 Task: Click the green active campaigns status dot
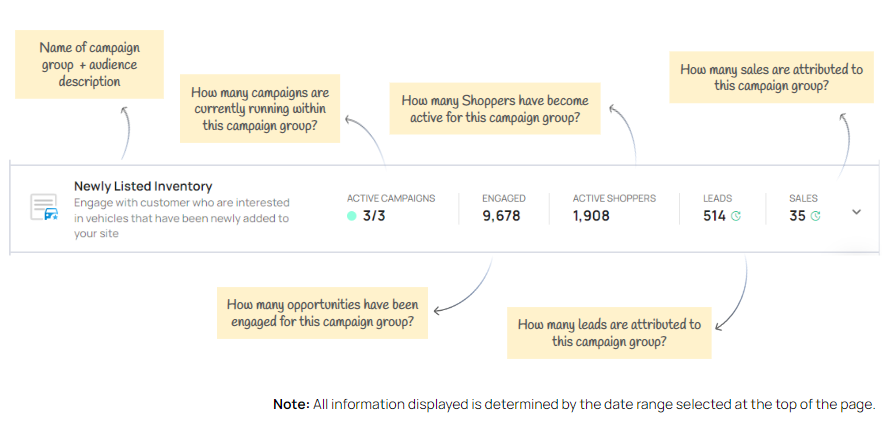point(352,216)
